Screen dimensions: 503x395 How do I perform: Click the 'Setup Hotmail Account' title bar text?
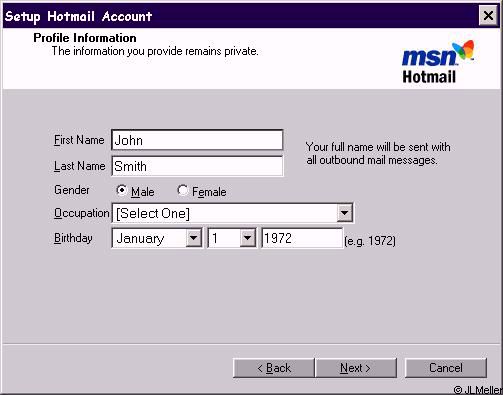[x=78, y=16]
